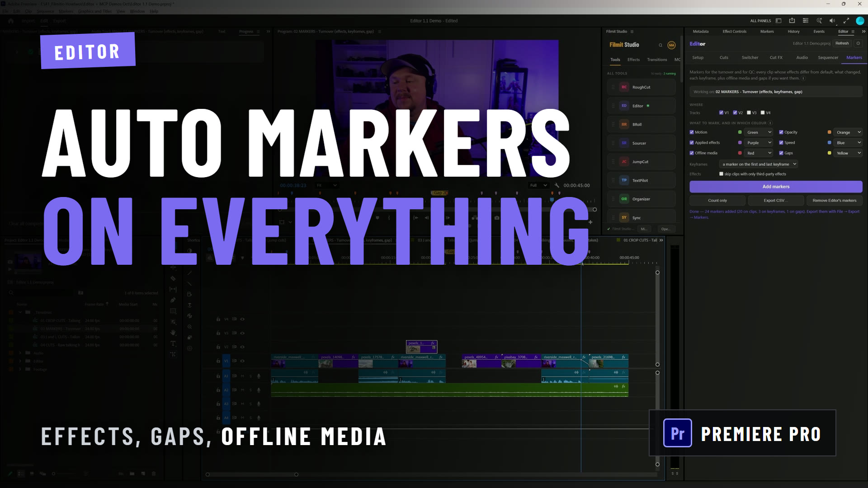Open the Sourcer tool entry
Viewport: 868px width, 488px height.
point(641,143)
